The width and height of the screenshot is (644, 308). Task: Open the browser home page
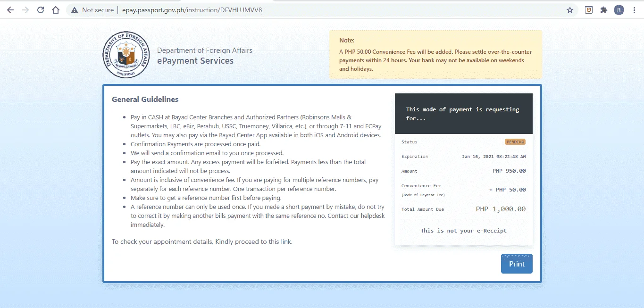coord(56,10)
